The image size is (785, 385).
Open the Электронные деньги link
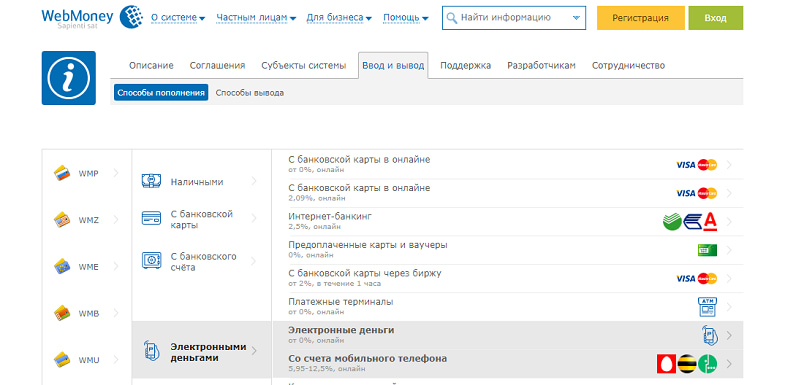341,330
